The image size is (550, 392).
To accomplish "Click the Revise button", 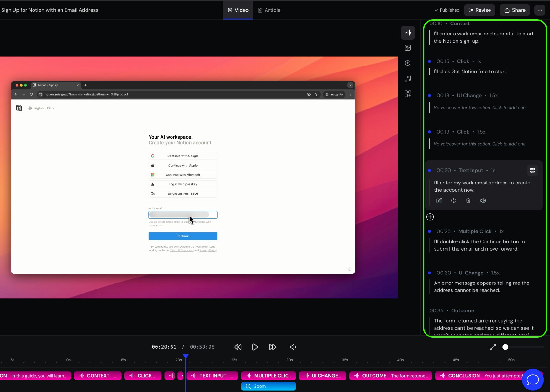I will [x=479, y=10].
